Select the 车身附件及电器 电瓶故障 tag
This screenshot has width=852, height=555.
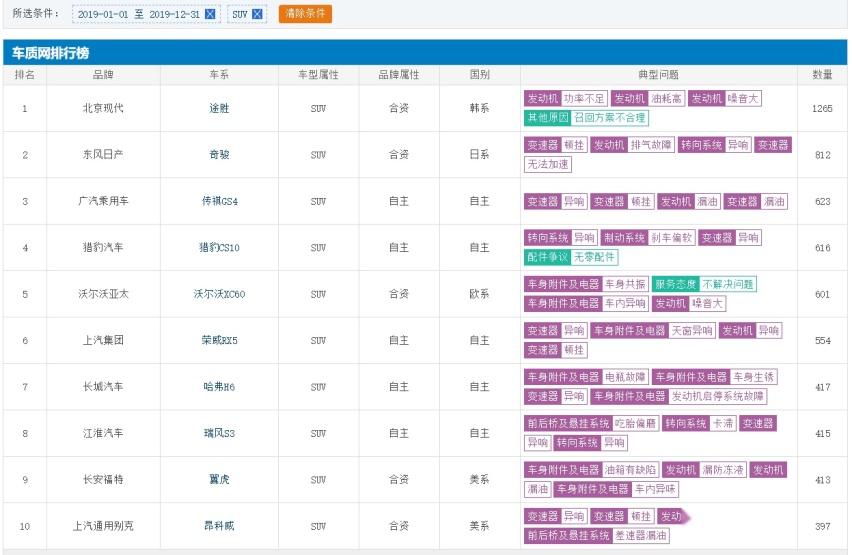586,377
